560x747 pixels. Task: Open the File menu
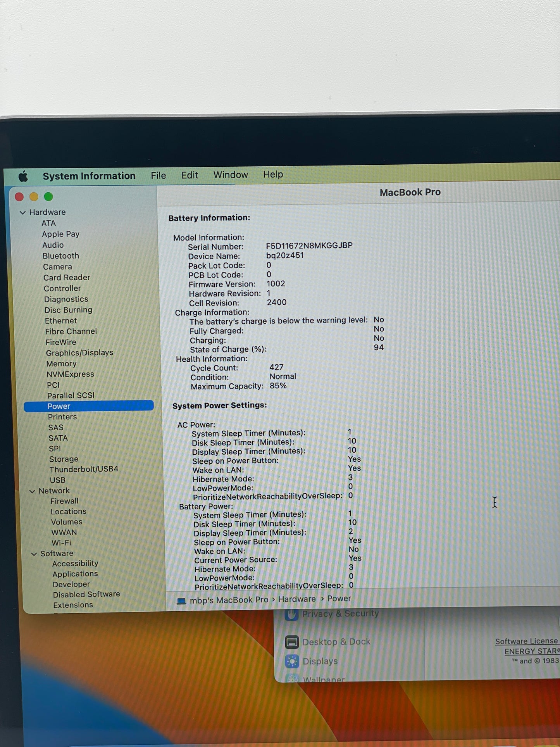159,176
